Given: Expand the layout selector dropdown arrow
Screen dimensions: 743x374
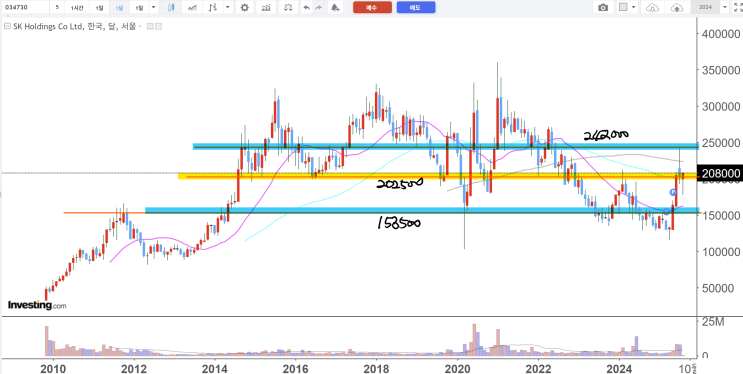Looking at the screenshot, I should [635, 7].
